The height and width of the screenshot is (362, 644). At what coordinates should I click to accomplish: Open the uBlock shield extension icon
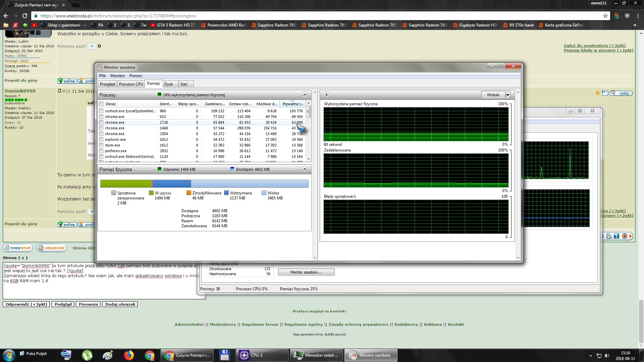tap(627, 16)
